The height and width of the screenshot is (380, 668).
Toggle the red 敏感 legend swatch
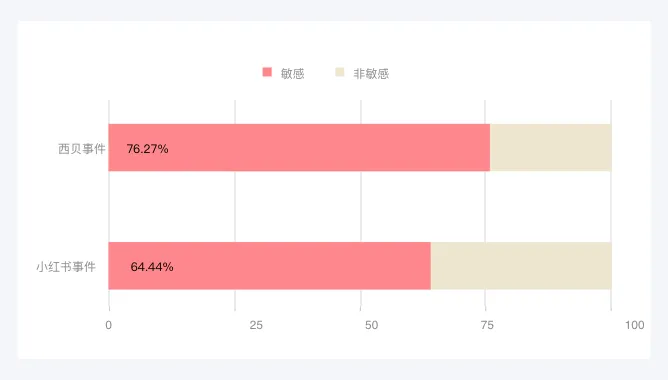267,72
